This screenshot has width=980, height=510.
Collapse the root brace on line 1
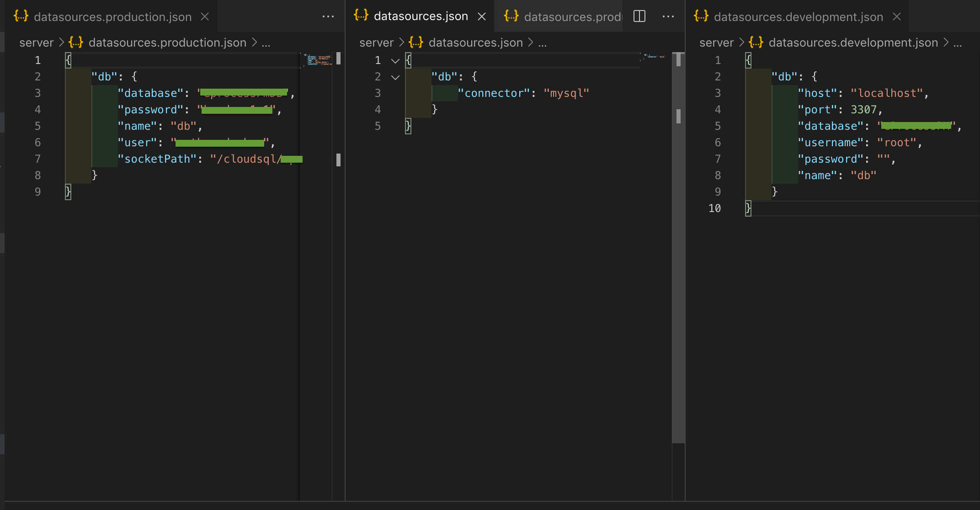coord(395,60)
